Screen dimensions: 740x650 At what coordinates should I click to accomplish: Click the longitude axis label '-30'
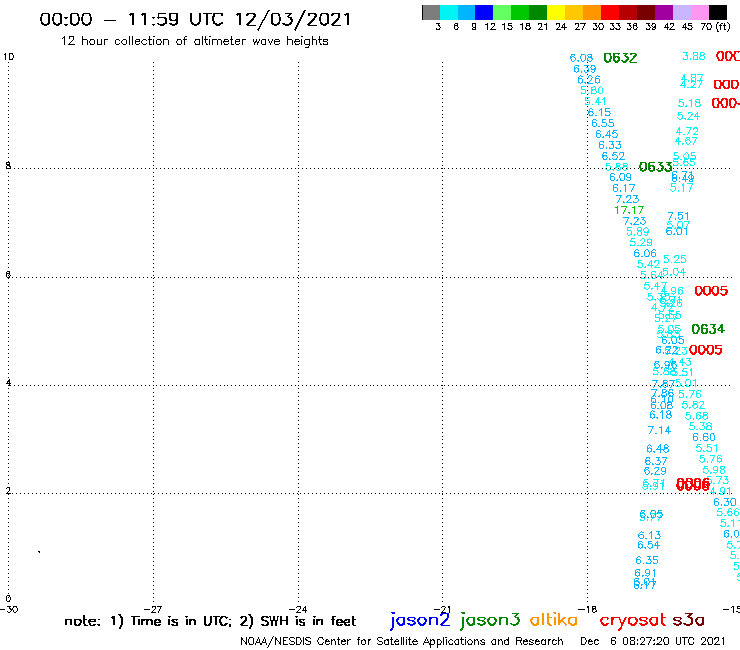(9, 609)
